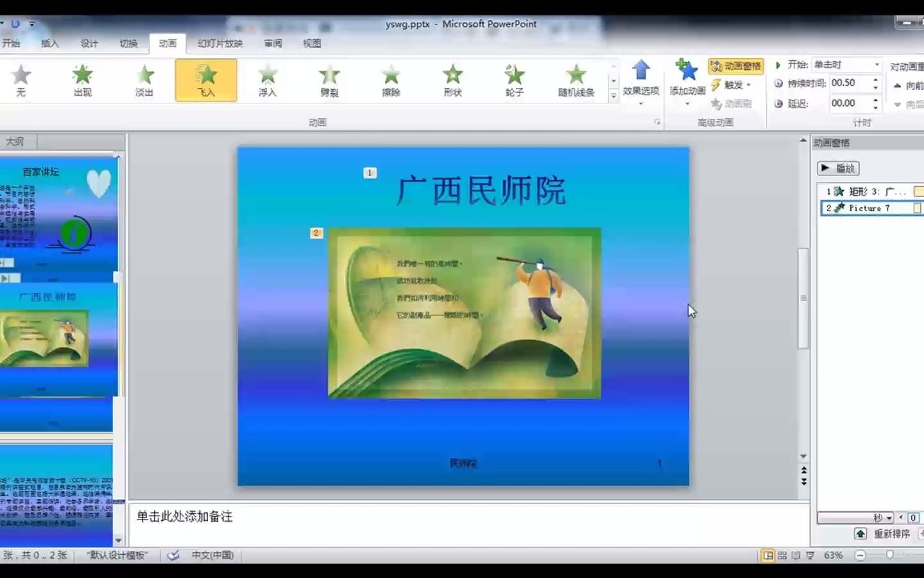The image size is (924, 578).
Task: Click the notes area 单击此处添加备注
Action: coord(468,524)
